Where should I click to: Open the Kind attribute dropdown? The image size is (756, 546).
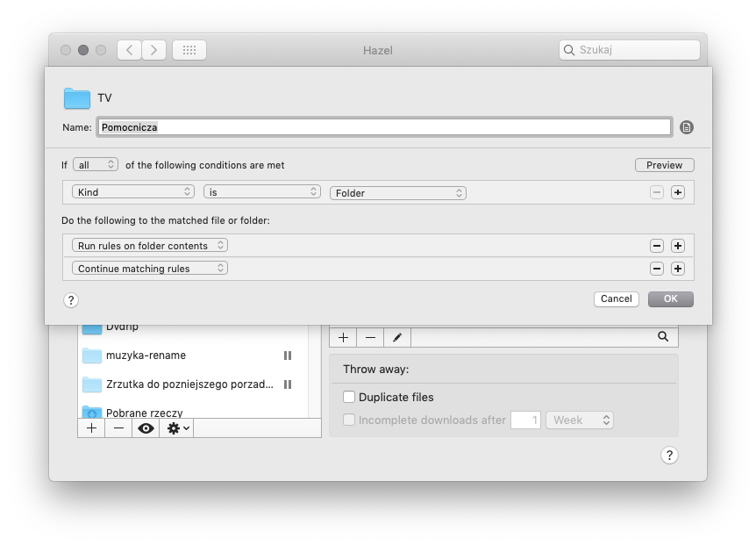133,192
